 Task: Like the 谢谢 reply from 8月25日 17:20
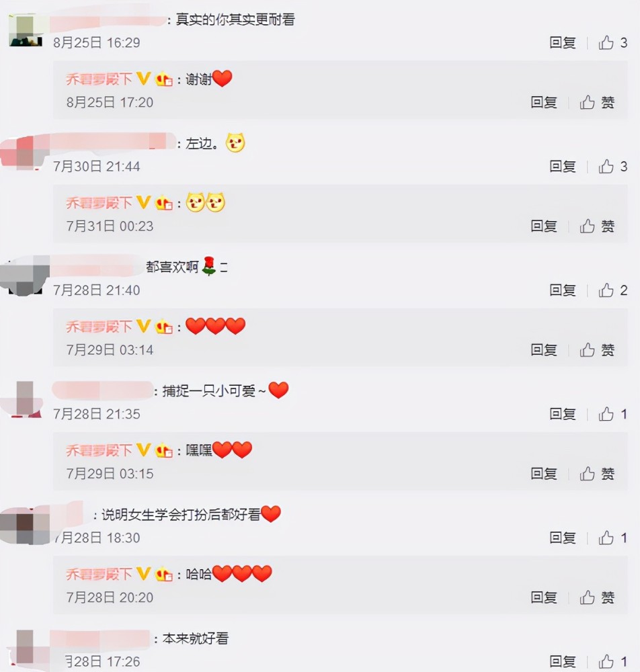[597, 102]
